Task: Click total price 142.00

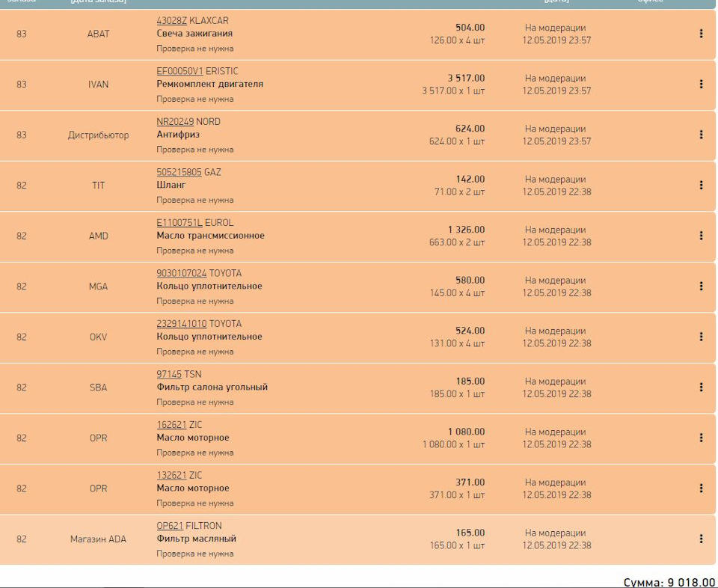Action: click(470, 179)
